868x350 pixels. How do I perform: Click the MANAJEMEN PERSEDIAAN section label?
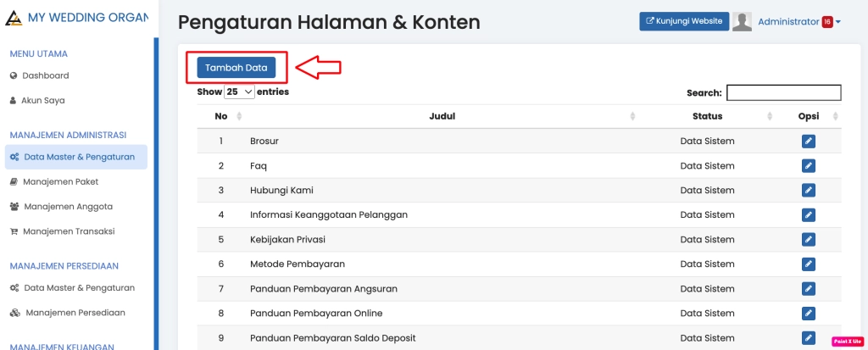(x=64, y=266)
